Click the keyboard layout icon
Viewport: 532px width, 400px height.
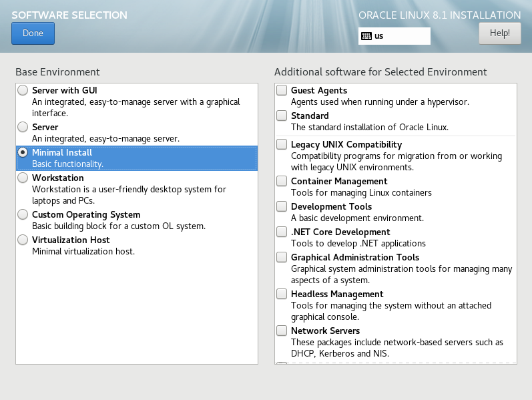tap(366, 36)
